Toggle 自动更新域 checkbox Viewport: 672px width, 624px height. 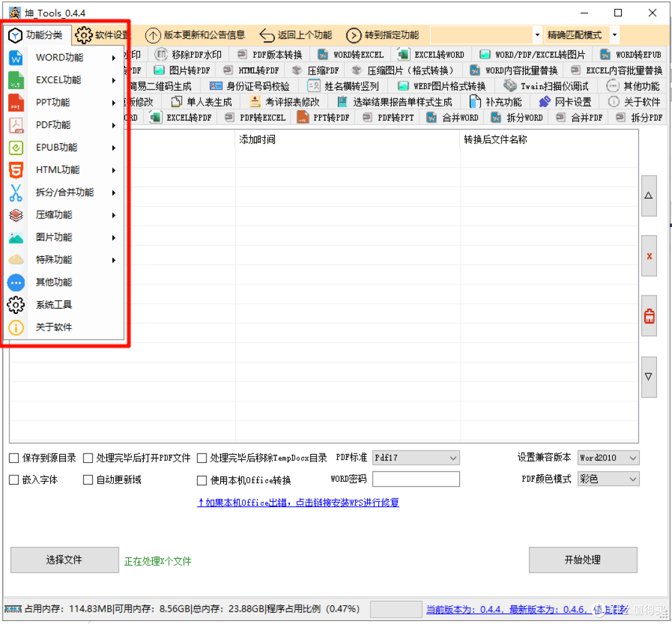(x=88, y=480)
